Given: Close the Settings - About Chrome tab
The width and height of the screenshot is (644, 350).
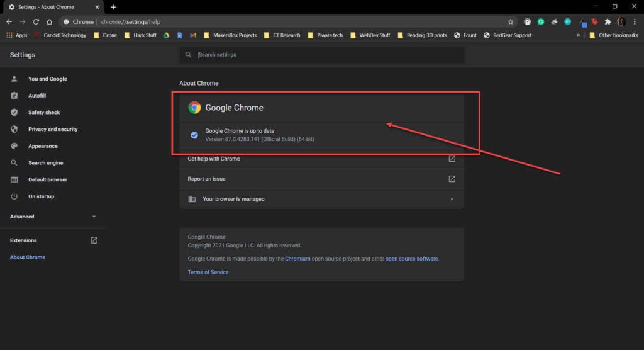Looking at the screenshot, I should point(97,7).
